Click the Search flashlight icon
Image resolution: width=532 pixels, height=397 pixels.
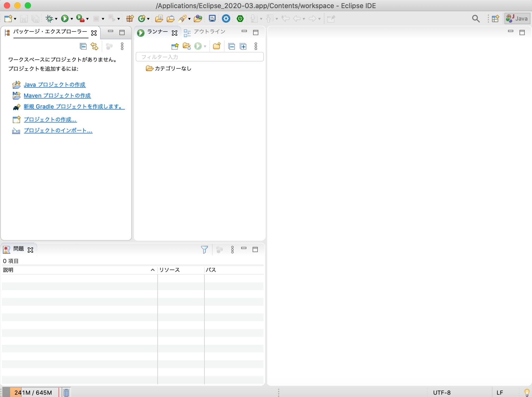[182, 19]
